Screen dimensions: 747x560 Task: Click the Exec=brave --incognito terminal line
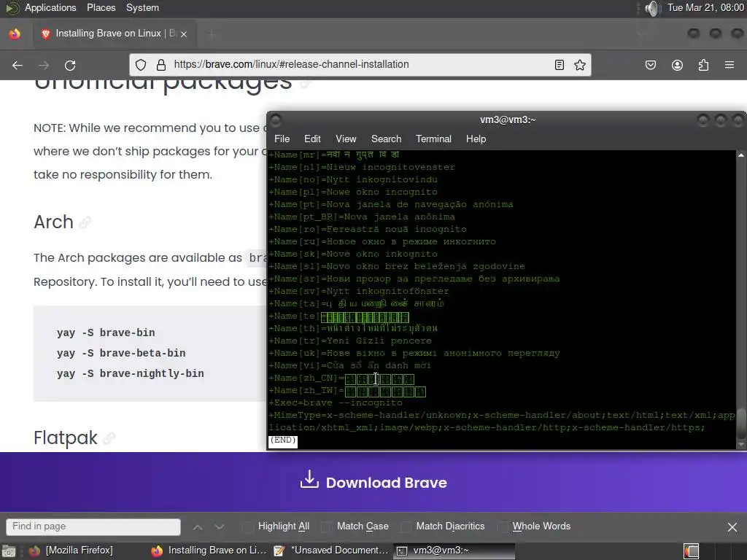coord(336,402)
